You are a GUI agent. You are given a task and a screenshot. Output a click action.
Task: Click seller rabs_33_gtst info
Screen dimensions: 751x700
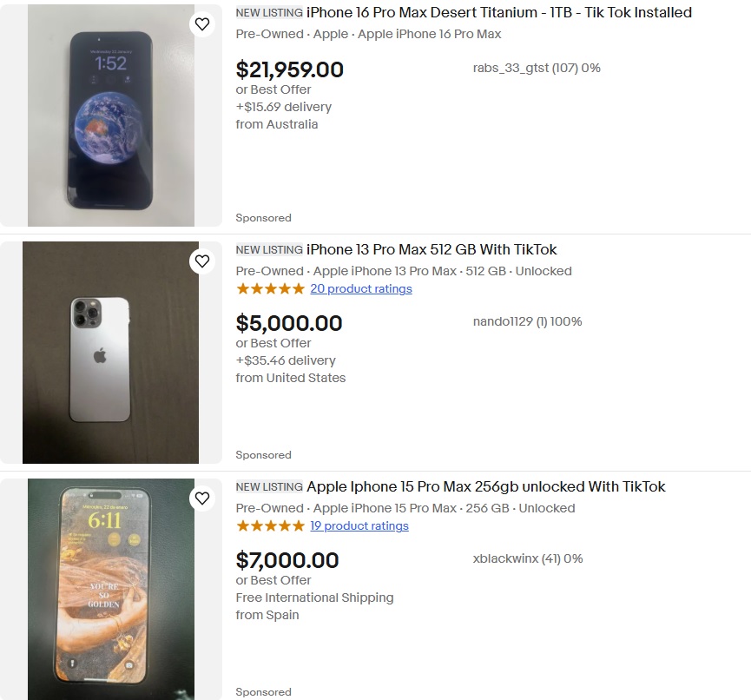pos(537,69)
